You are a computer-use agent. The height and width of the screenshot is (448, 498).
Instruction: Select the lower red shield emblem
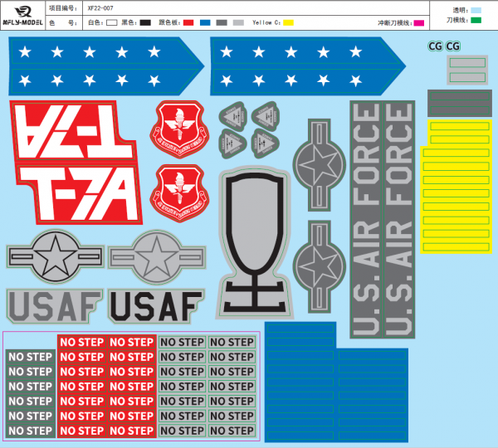(x=179, y=193)
